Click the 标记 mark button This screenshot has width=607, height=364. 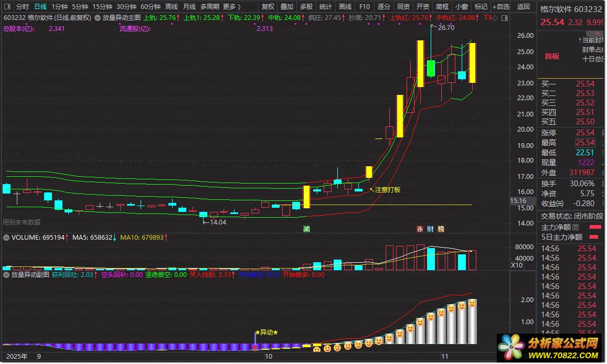[x=481, y=7]
